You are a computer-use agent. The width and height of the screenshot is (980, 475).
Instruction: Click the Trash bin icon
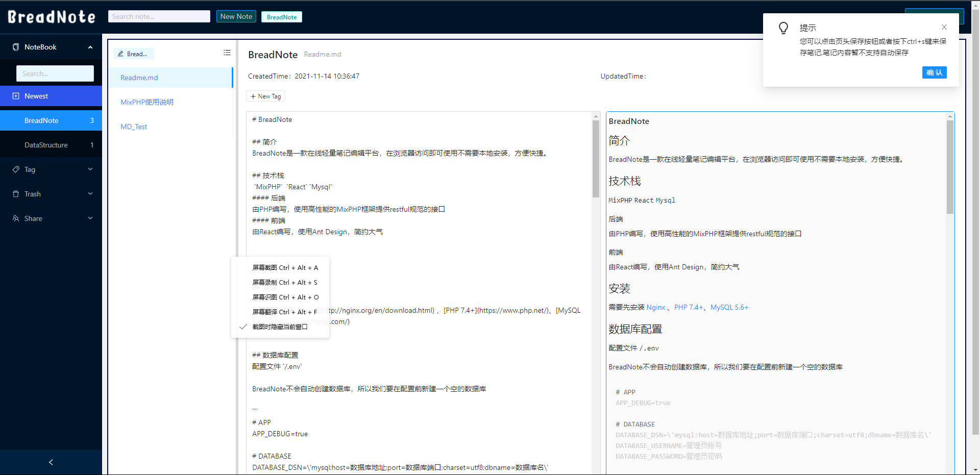pos(16,194)
